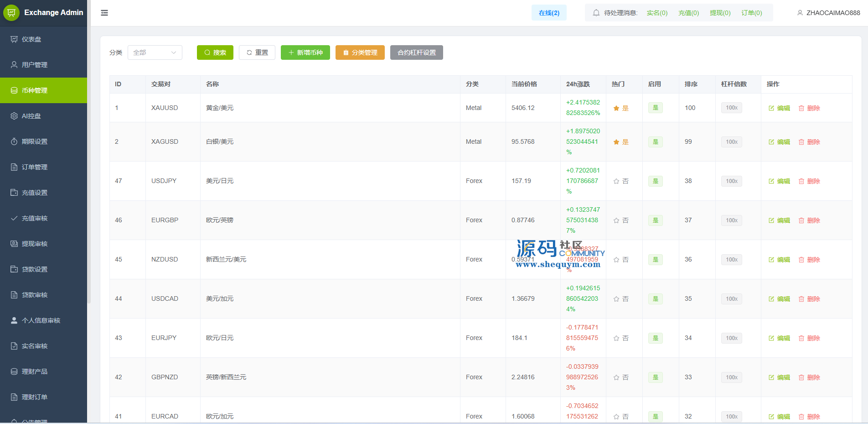This screenshot has width=868, height=424.
Task: Go to 订单管理 sidebar menu
Action: tap(35, 167)
